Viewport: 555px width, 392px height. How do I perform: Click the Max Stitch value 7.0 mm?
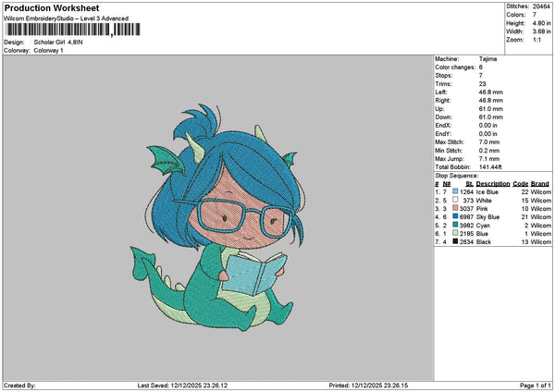pyautogui.click(x=489, y=142)
